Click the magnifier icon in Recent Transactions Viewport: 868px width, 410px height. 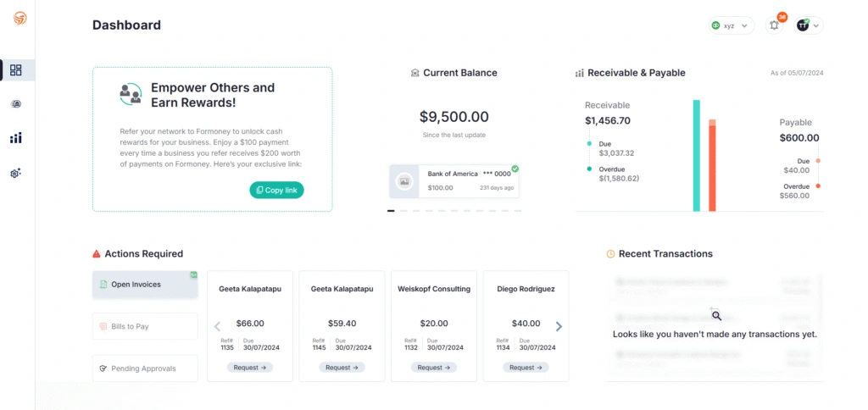click(716, 315)
